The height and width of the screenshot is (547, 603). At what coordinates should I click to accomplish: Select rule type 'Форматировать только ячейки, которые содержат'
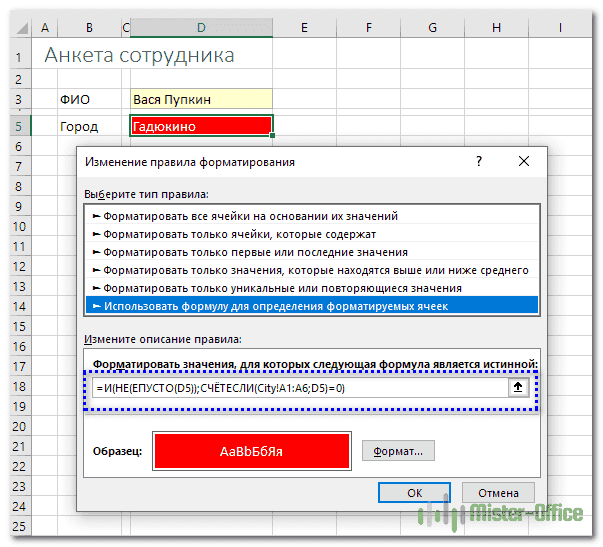(312, 234)
